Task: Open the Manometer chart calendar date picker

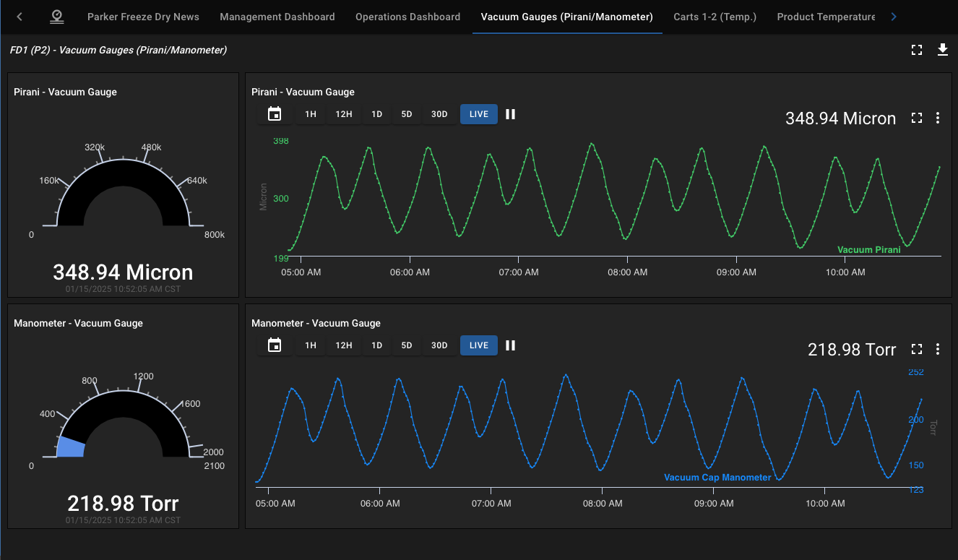Action: pyautogui.click(x=275, y=345)
